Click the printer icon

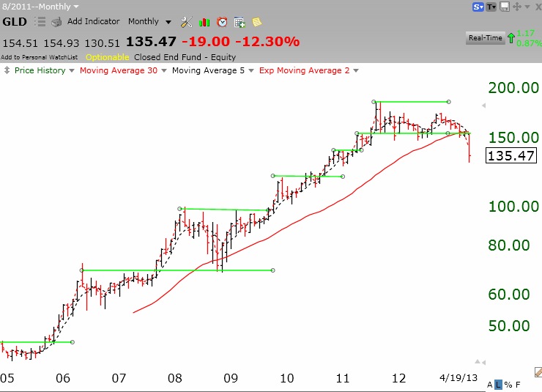(x=56, y=22)
